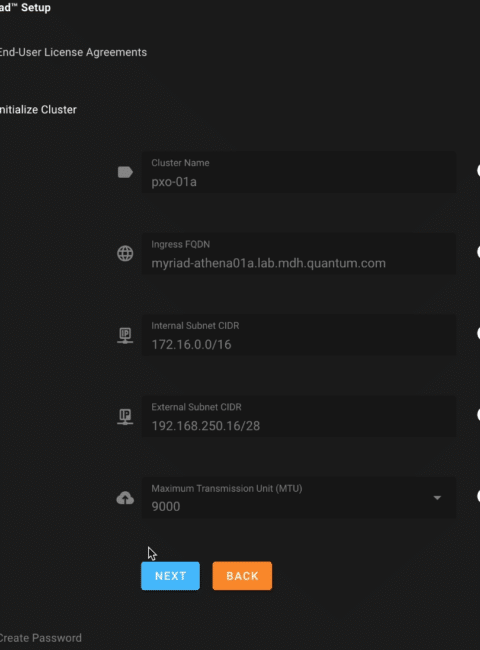Focus the Cluster Name field containing pxo-01a

(298, 172)
